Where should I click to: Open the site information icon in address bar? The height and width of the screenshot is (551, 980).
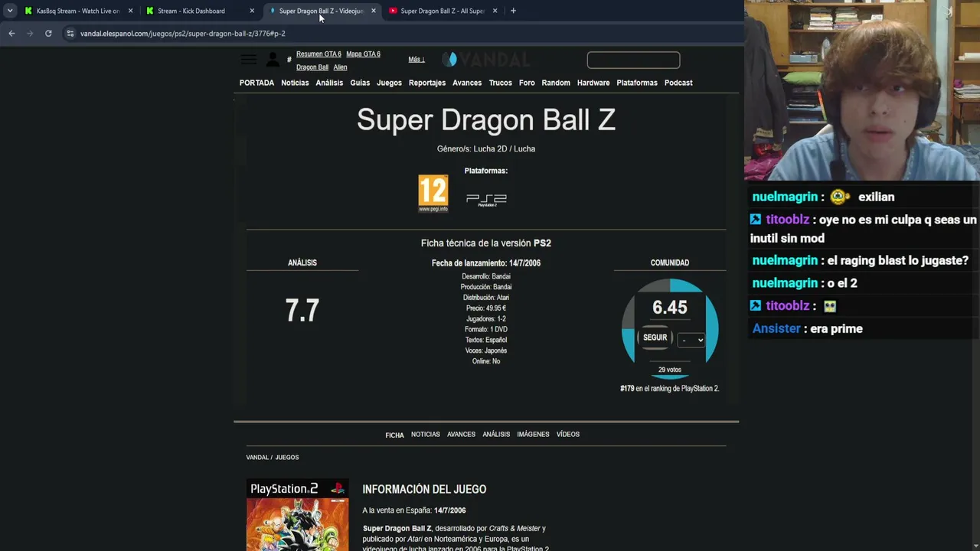[70, 34]
